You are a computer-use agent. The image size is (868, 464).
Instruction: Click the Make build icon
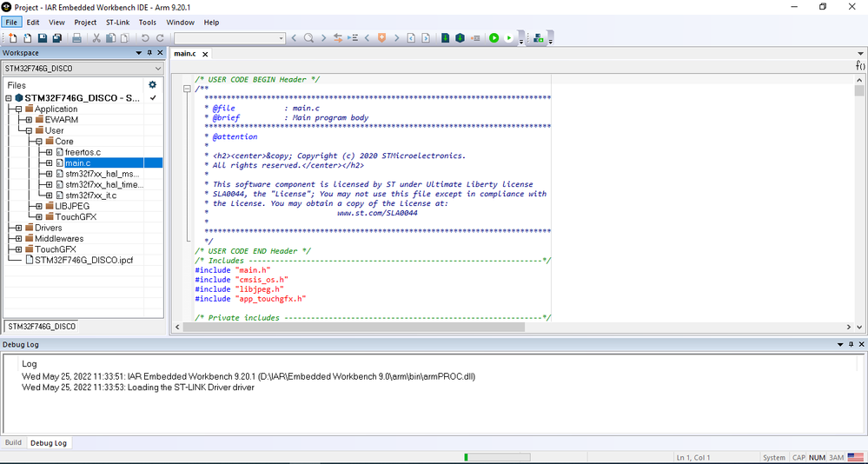tap(460, 37)
